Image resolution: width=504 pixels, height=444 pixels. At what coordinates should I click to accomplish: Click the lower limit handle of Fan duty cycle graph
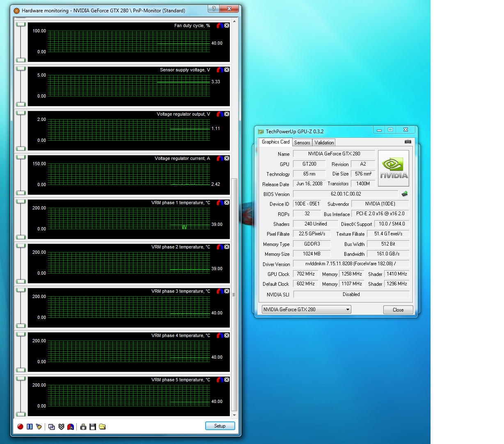pyautogui.click(x=21, y=60)
